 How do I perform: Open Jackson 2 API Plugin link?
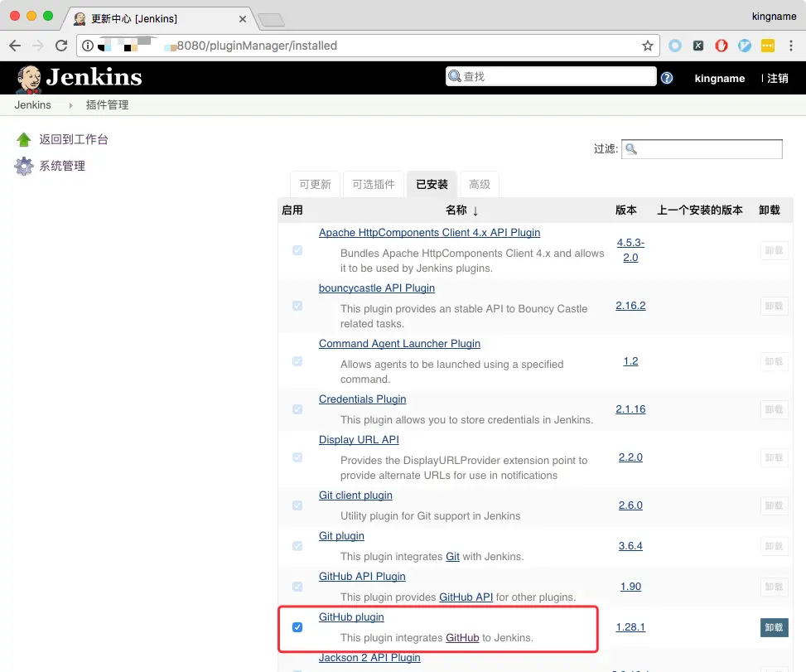pyautogui.click(x=369, y=658)
